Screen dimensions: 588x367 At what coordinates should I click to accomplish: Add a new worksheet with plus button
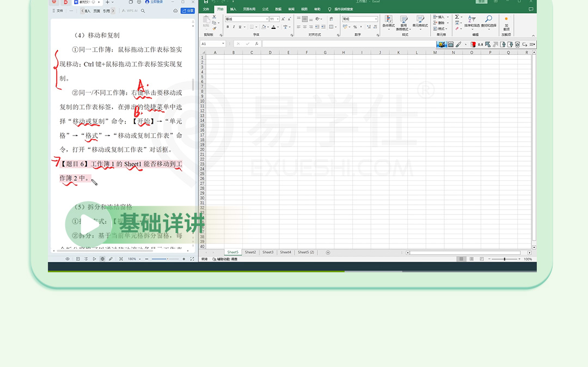(328, 253)
